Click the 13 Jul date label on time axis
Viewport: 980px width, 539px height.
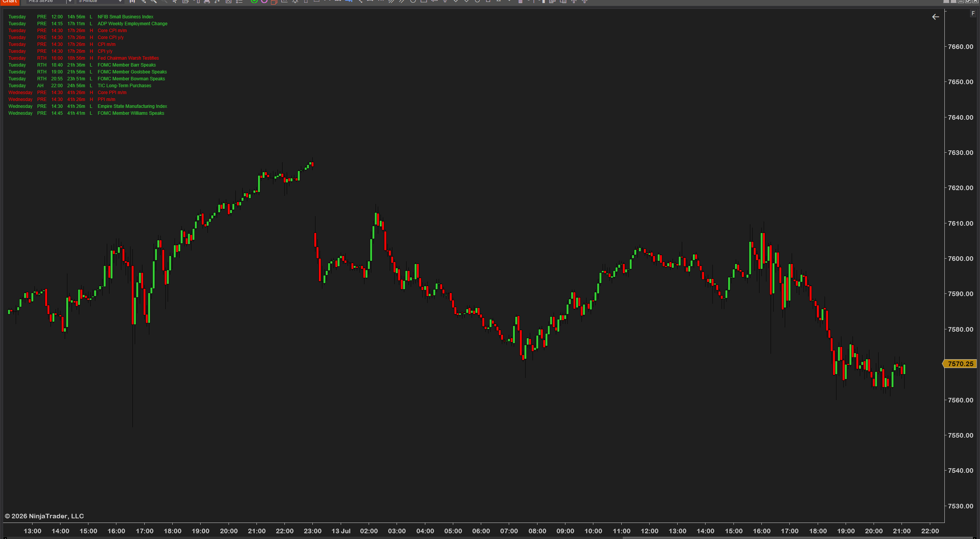[x=341, y=531]
